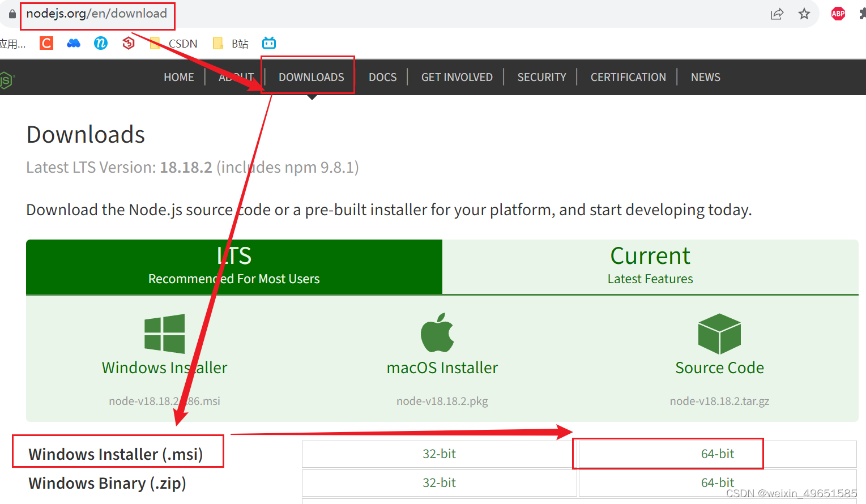866x504 pixels.
Task: Click the Windows Installer link text
Action: click(x=165, y=368)
